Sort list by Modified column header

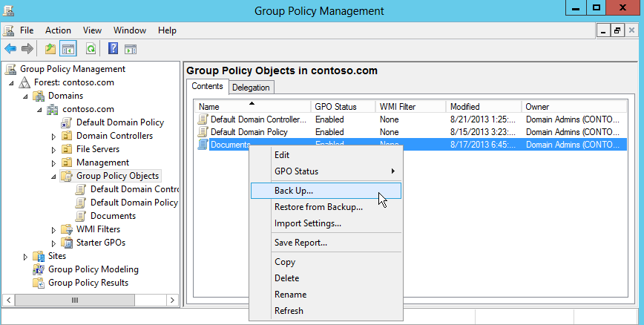point(484,106)
